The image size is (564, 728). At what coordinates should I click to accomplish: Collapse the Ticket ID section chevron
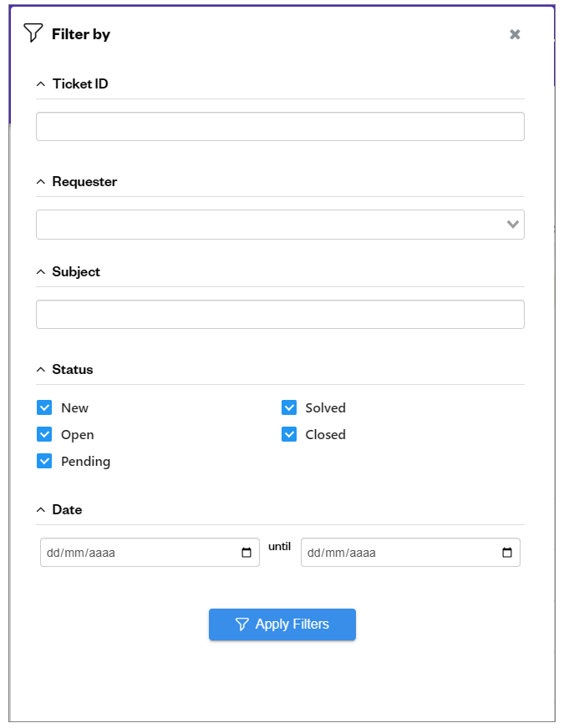41,83
